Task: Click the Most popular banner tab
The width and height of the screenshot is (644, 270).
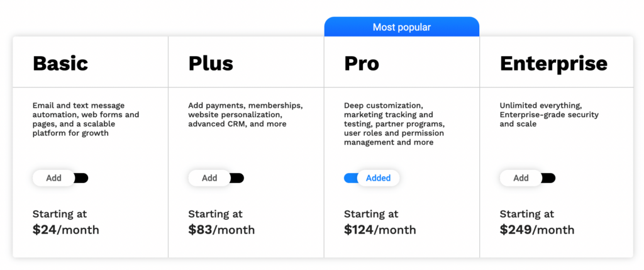Action: coord(402,27)
